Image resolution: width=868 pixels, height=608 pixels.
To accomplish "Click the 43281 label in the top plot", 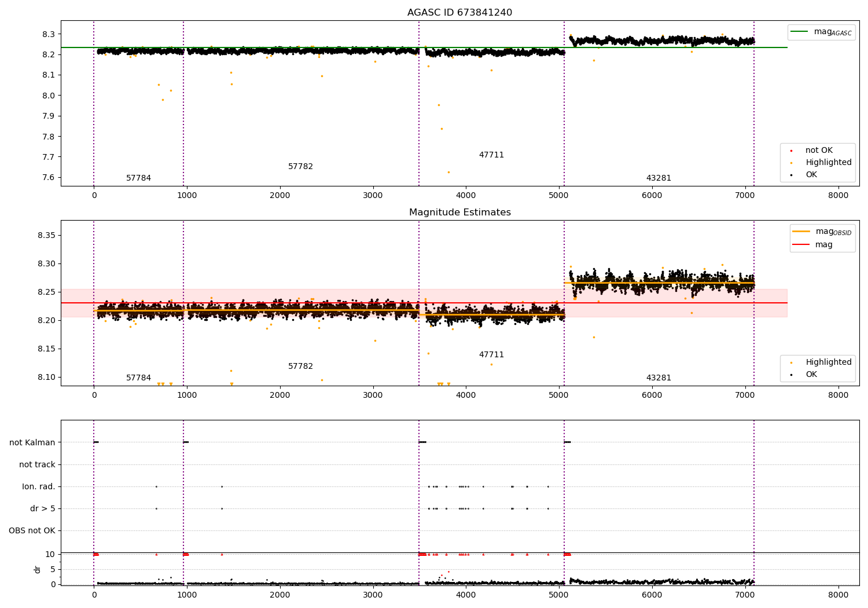I will [659, 178].
